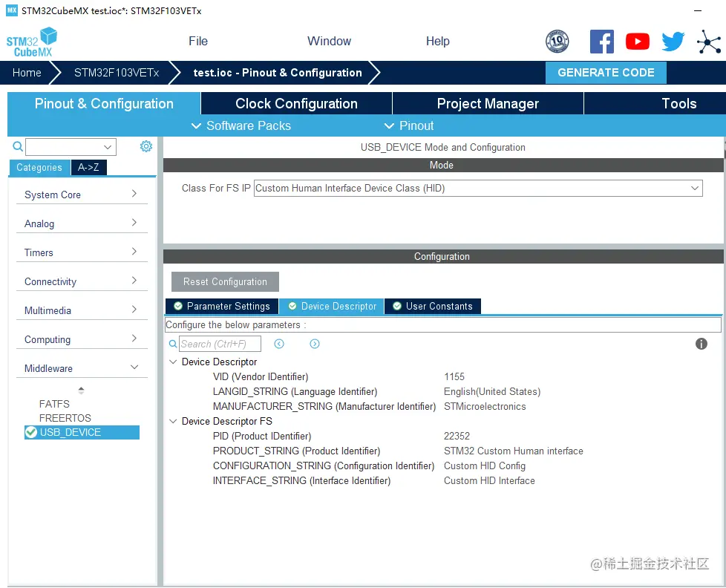Select the MANUFACTURER_STRING parameter row label
726x588 pixels.
tap(324, 406)
